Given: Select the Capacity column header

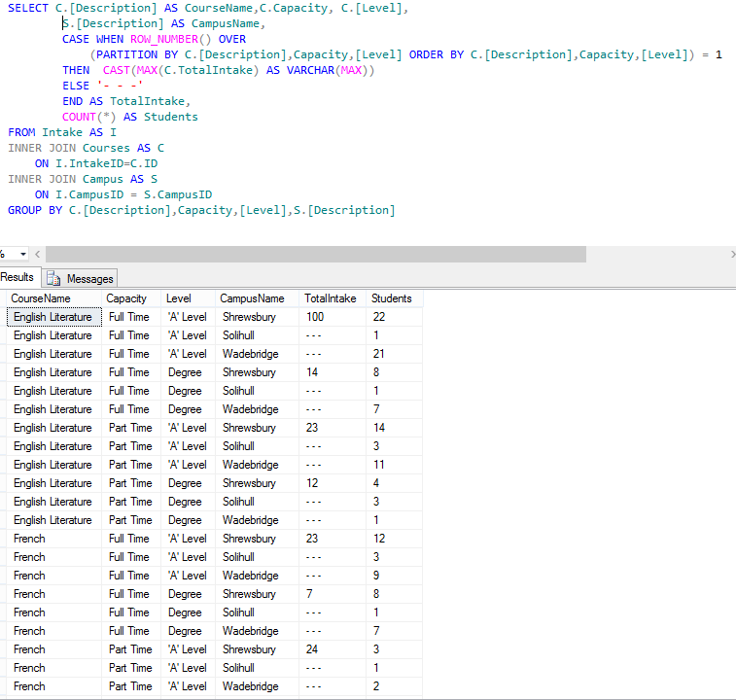Looking at the screenshot, I should coord(126,298).
